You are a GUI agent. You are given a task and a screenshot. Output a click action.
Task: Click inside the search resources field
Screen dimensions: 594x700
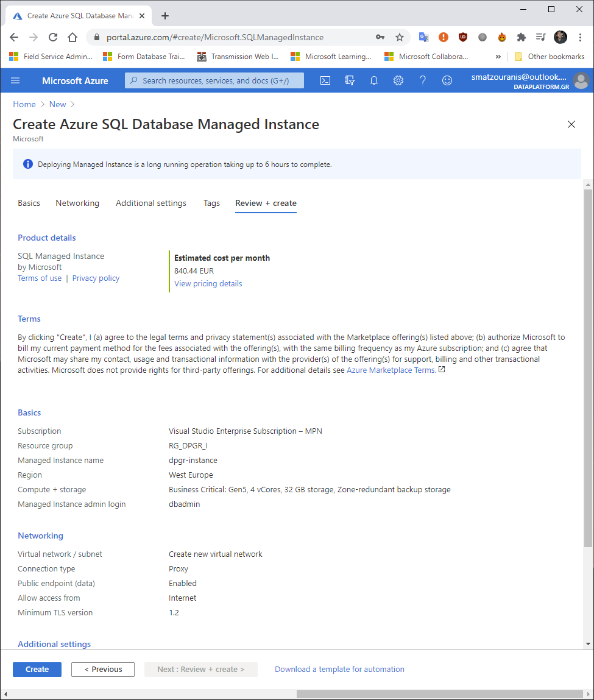(x=214, y=80)
